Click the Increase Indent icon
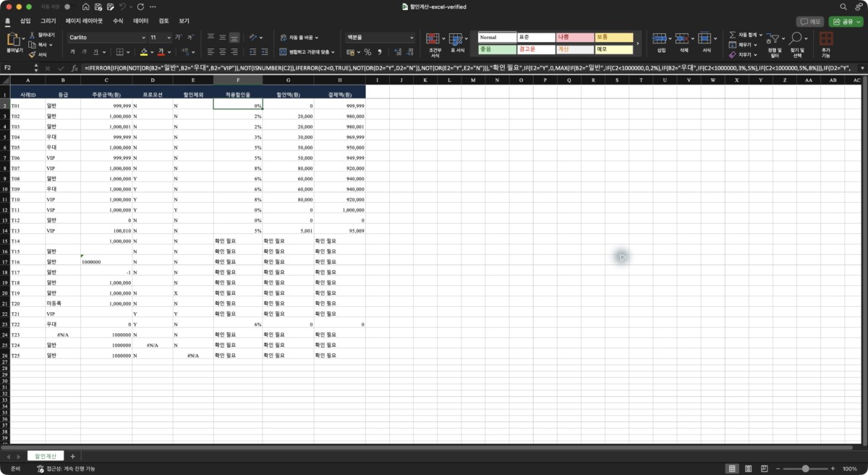868x475 pixels. [265, 52]
